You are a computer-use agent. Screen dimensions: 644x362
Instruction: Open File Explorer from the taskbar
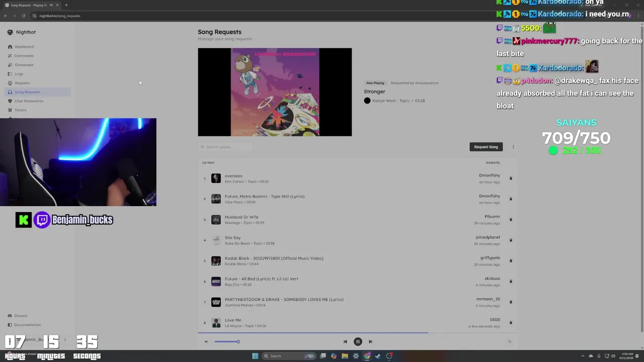[345, 356]
